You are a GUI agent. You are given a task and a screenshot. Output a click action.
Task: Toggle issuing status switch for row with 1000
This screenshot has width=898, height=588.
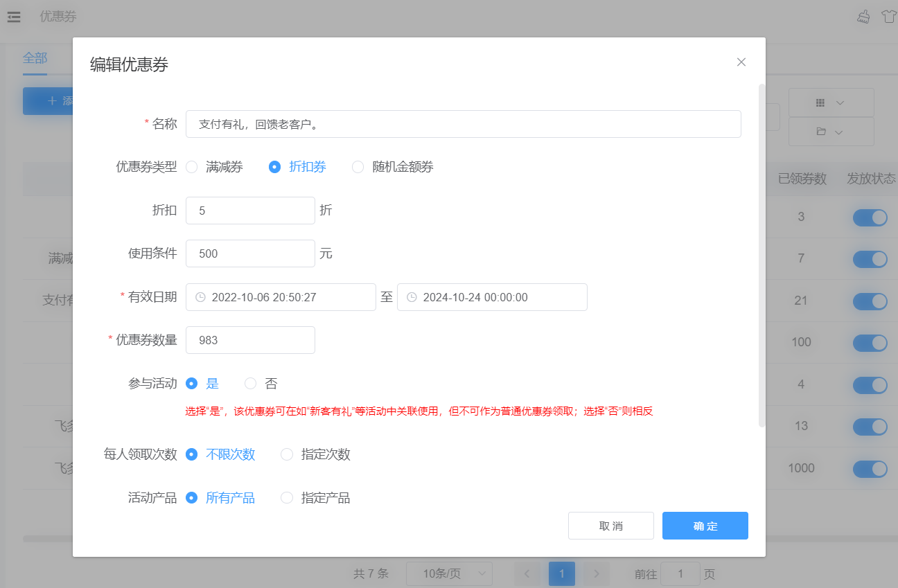coord(870,469)
